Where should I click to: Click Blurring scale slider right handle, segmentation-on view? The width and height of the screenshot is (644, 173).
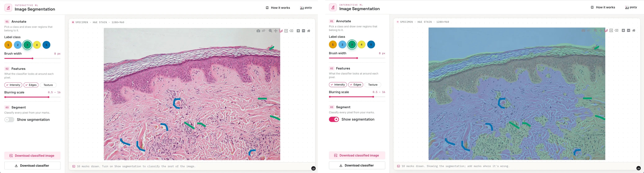click(x=373, y=97)
